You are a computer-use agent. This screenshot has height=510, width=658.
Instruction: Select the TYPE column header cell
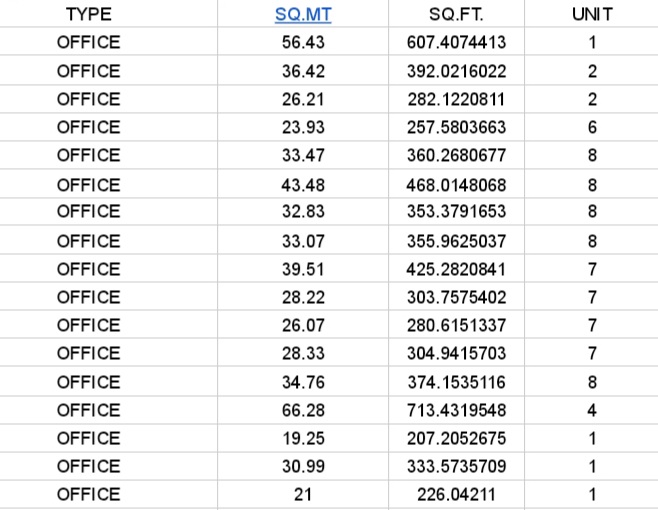point(89,15)
